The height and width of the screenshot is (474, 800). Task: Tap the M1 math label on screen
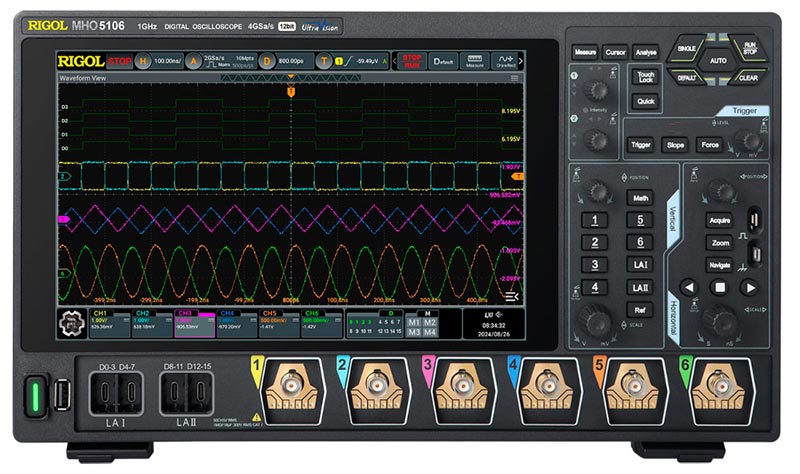414,322
